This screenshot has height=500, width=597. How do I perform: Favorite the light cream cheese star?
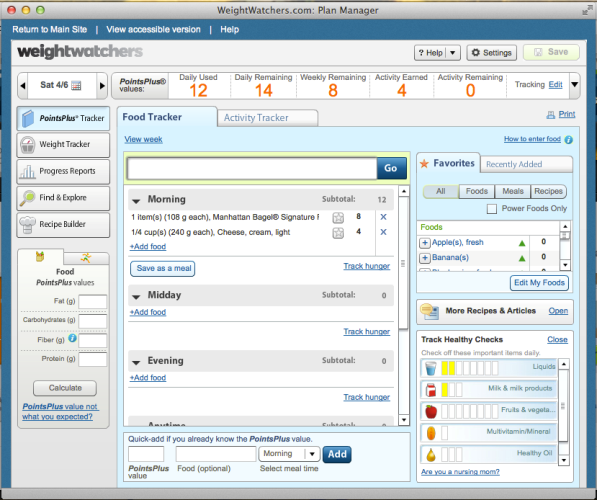pos(338,233)
